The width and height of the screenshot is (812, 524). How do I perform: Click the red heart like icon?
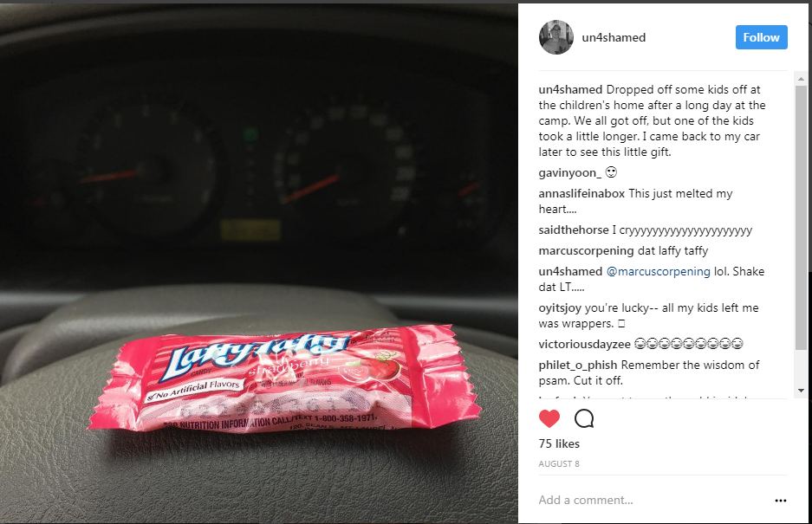tap(549, 418)
